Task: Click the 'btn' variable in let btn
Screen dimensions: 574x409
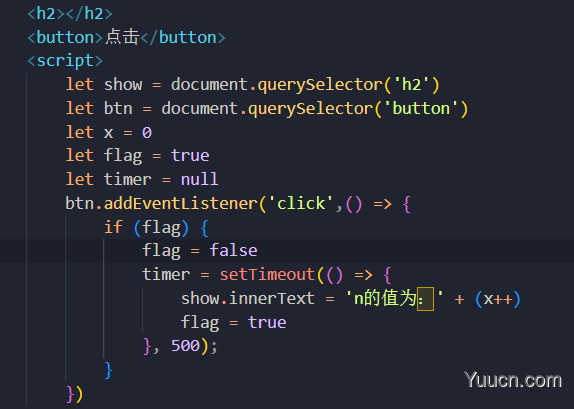Action: pyautogui.click(x=118, y=109)
